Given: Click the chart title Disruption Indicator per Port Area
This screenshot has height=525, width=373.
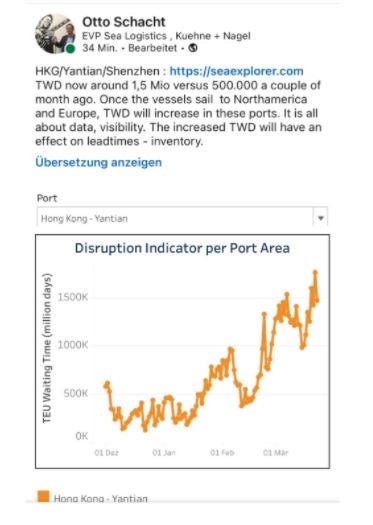Looking at the screenshot, I should point(182,248).
